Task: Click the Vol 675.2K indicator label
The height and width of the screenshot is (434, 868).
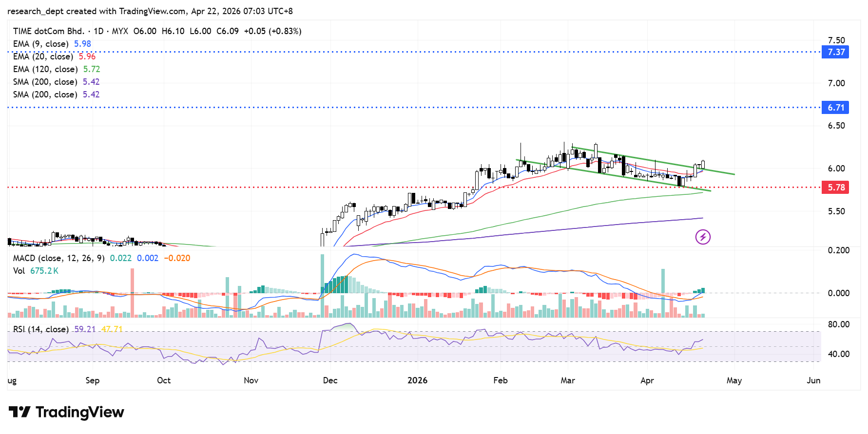Action: coord(36,271)
